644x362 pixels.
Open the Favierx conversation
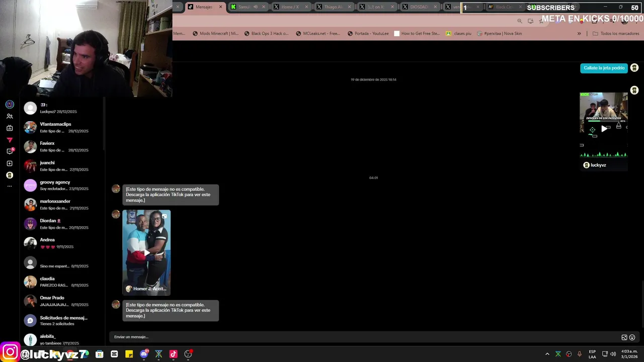click(63, 147)
